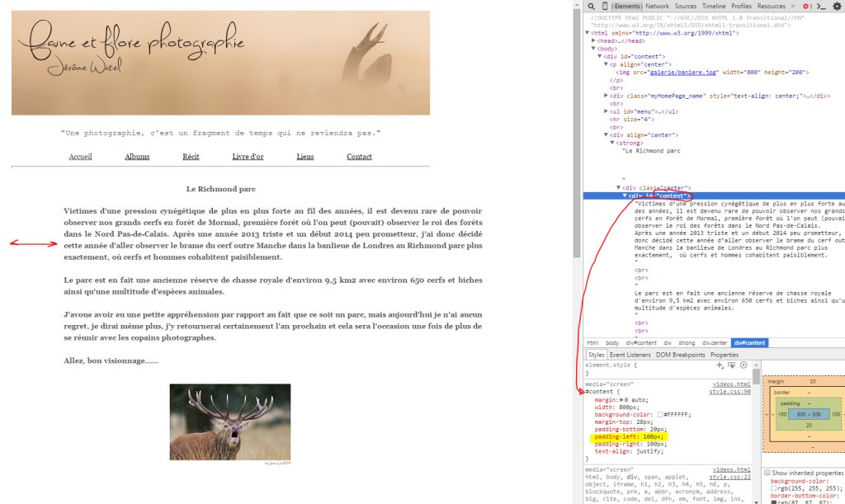This screenshot has width=845, height=504.
Task: Toggle the element state icon in Styles
Action: (x=731, y=365)
